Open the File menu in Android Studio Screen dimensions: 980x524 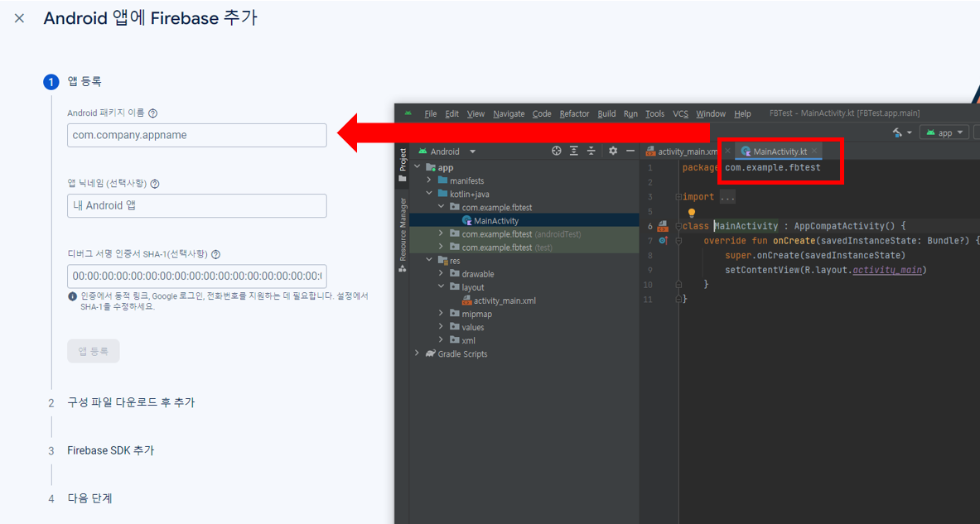pyautogui.click(x=431, y=113)
